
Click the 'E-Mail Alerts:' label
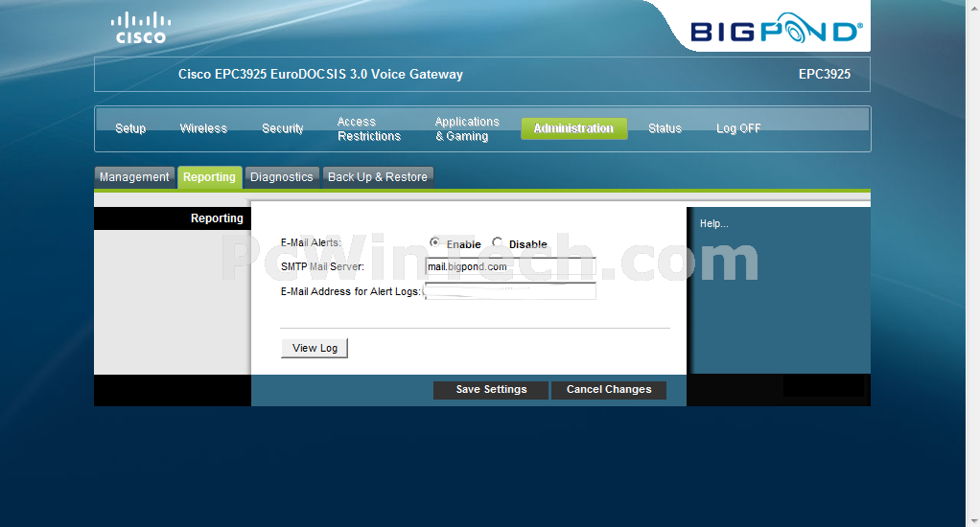tap(311, 242)
